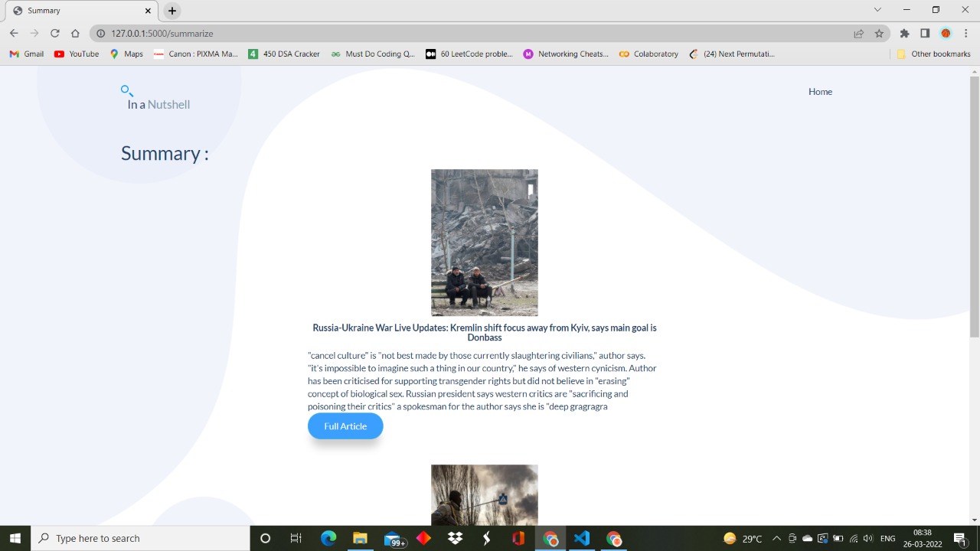Open the Chrome profile avatar

point(946,33)
